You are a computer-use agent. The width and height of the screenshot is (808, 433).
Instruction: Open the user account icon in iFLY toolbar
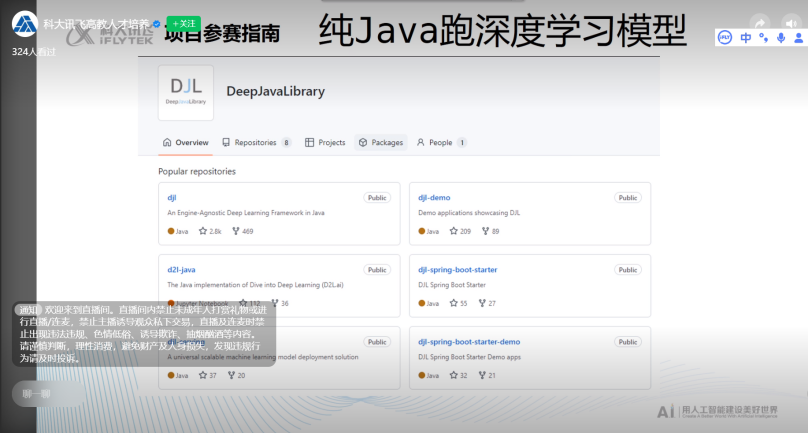799,38
